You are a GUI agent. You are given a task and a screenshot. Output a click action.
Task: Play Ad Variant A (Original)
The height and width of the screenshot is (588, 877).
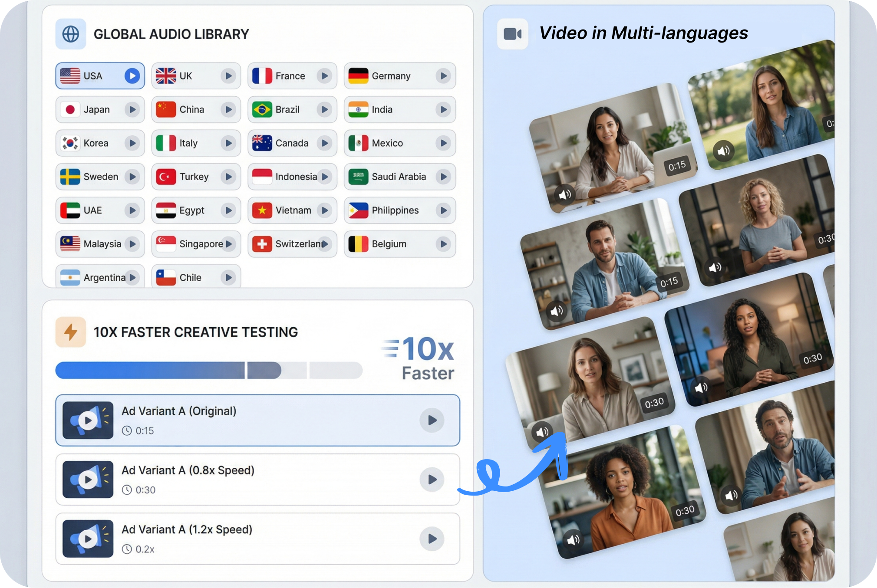pos(432,420)
